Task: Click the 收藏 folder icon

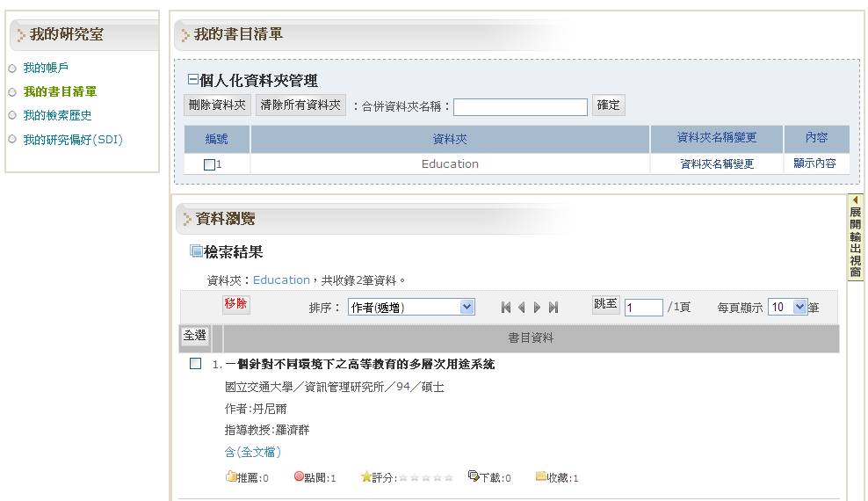Action: click(541, 477)
